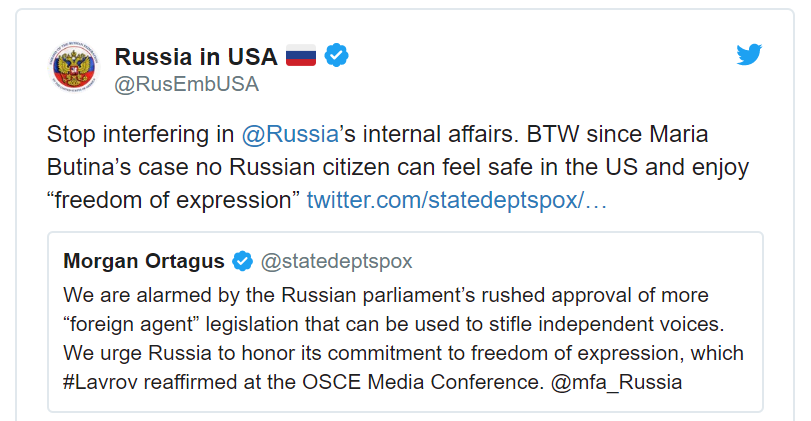Open the Russia in USA embassy avatar
The height and width of the screenshot is (421, 811).
click(x=73, y=67)
